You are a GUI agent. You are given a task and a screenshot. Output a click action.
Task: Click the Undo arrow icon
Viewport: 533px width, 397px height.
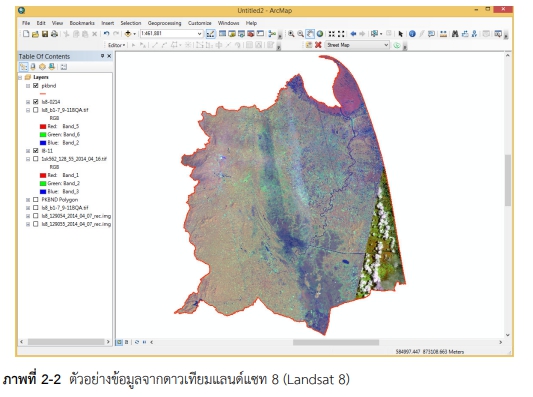(x=106, y=34)
